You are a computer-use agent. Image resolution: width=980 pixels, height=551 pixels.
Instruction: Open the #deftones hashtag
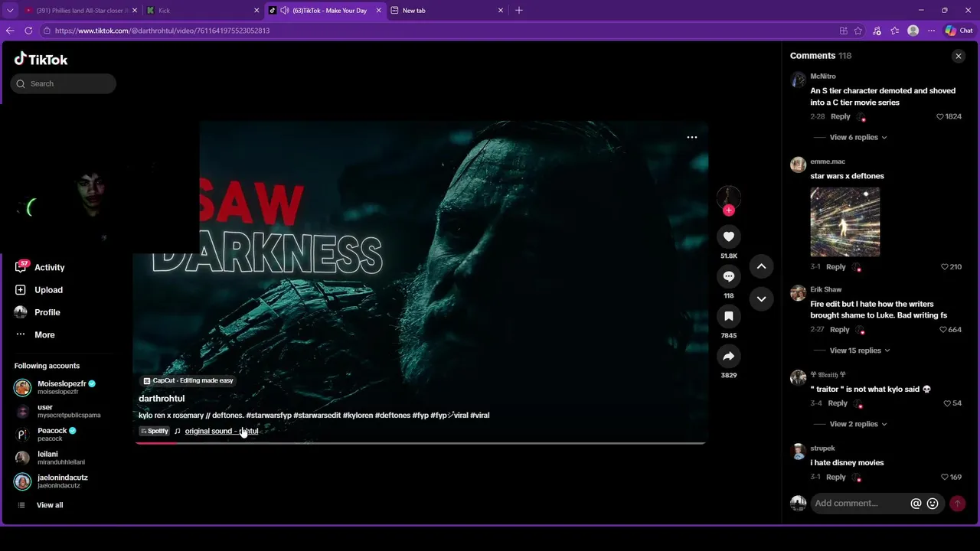(393, 415)
